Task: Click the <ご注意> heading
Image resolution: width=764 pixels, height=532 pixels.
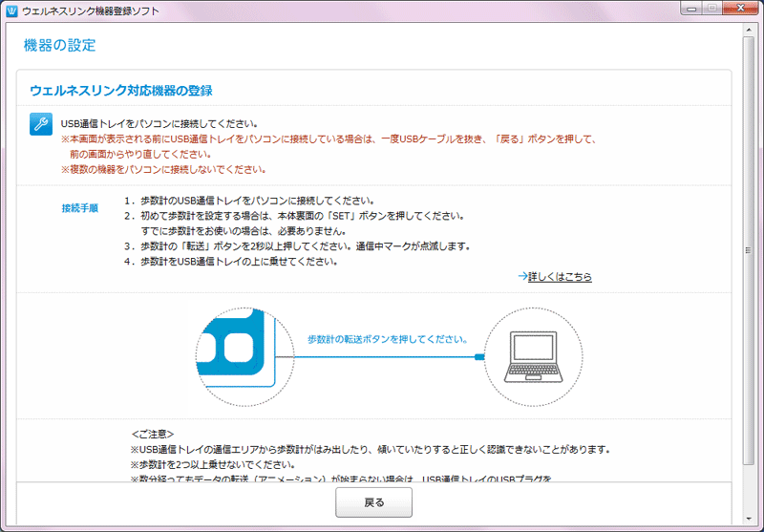Action: tap(153, 434)
